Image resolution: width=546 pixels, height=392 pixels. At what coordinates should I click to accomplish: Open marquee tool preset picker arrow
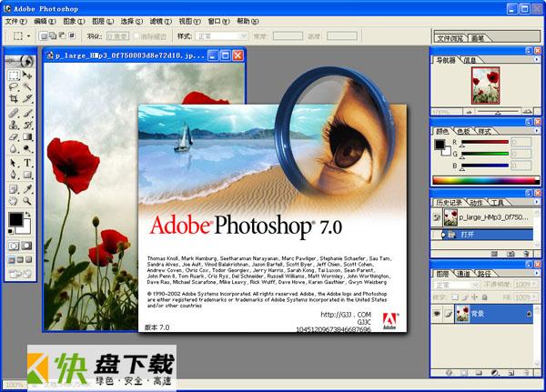[28, 36]
